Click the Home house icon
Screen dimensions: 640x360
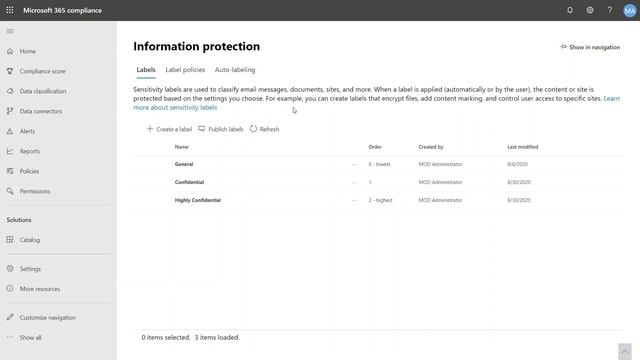[x=10, y=51]
